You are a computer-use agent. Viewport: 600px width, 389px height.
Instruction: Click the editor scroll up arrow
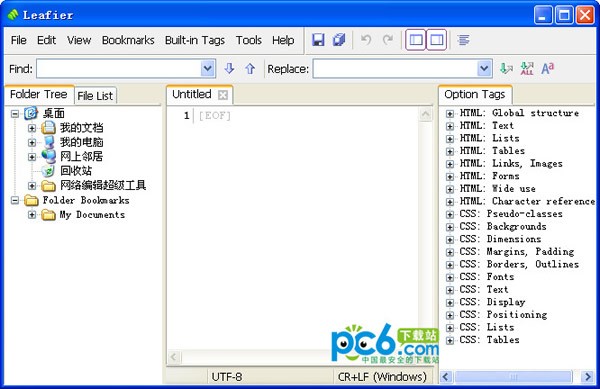[426, 114]
